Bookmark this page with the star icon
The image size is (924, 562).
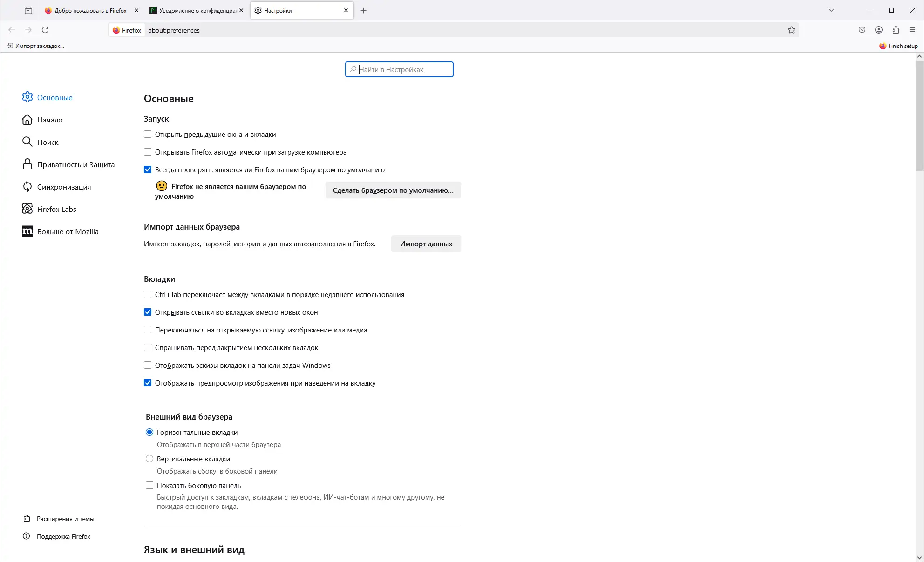pos(791,30)
